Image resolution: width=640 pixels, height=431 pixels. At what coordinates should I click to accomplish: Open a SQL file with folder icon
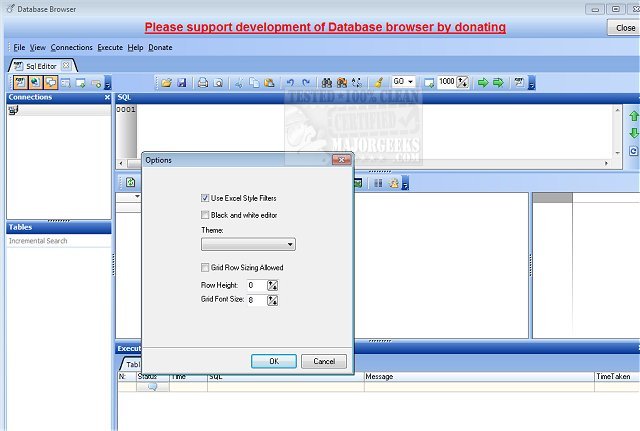tap(166, 83)
